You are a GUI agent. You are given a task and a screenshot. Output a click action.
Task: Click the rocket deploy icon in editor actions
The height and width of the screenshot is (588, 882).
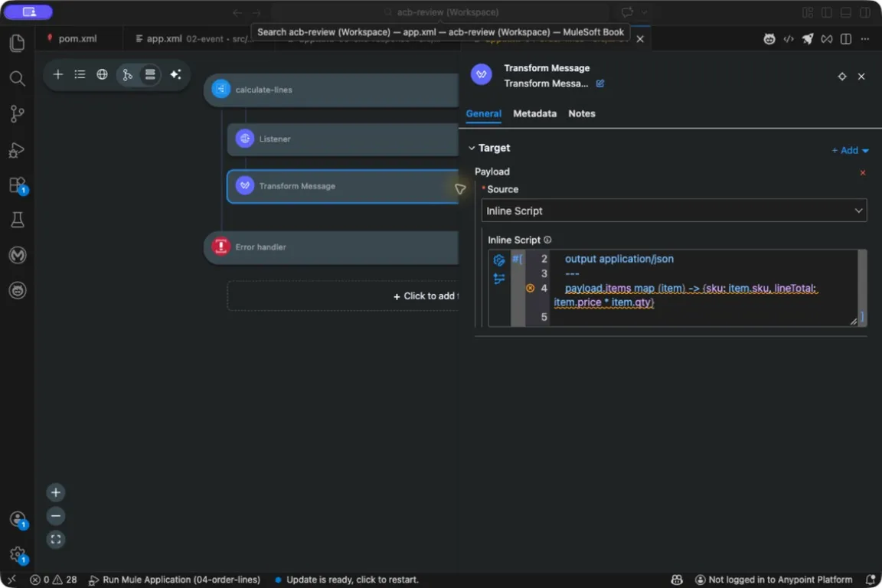click(807, 39)
